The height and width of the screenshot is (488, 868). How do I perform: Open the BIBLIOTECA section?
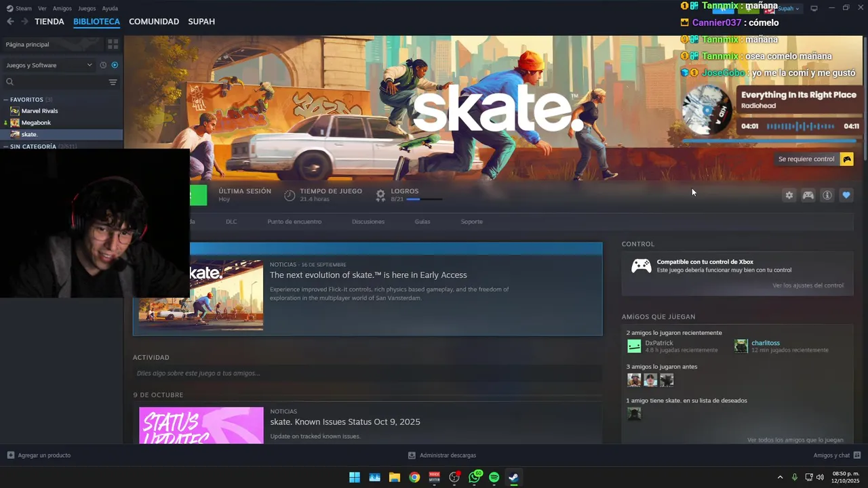[96, 22]
